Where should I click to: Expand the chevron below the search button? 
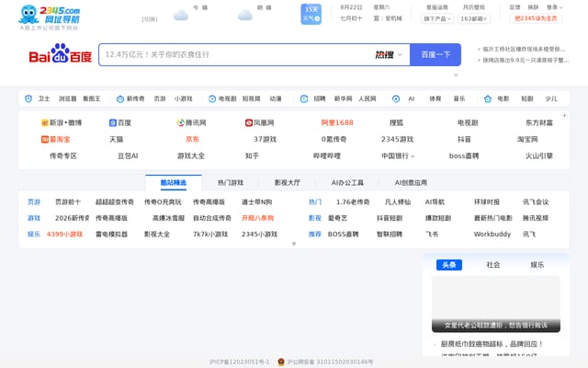coord(456,75)
